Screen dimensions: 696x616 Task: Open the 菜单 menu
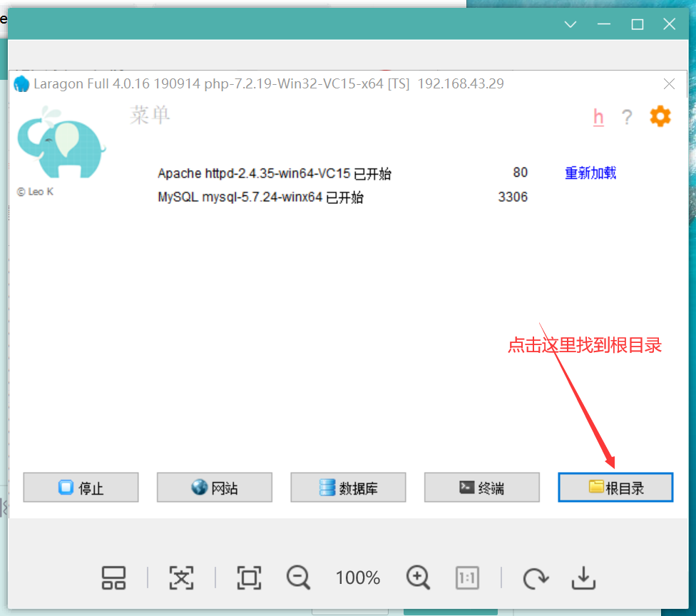coord(150,115)
